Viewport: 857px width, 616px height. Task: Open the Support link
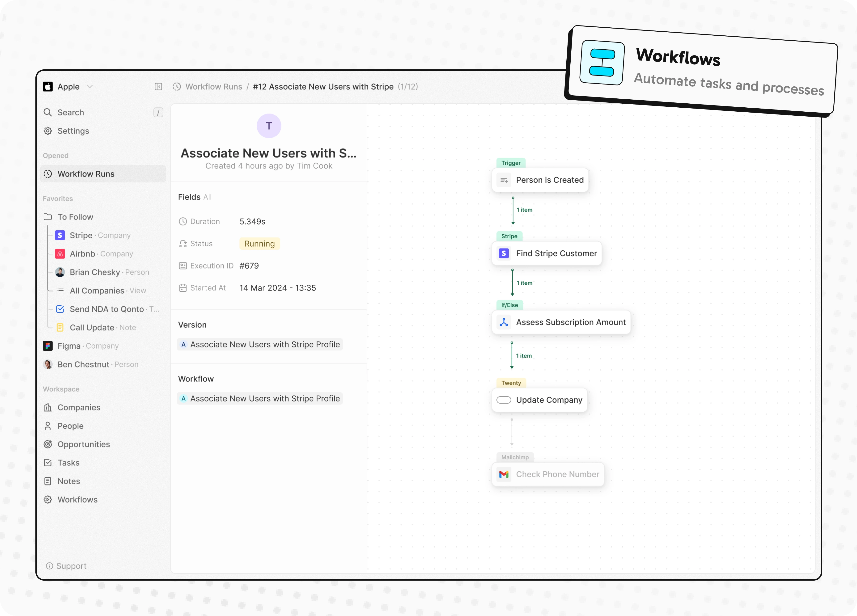tap(66, 566)
